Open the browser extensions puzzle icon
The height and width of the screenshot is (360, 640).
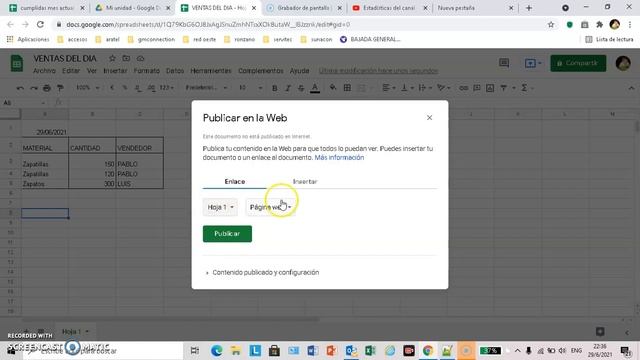(600, 24)
